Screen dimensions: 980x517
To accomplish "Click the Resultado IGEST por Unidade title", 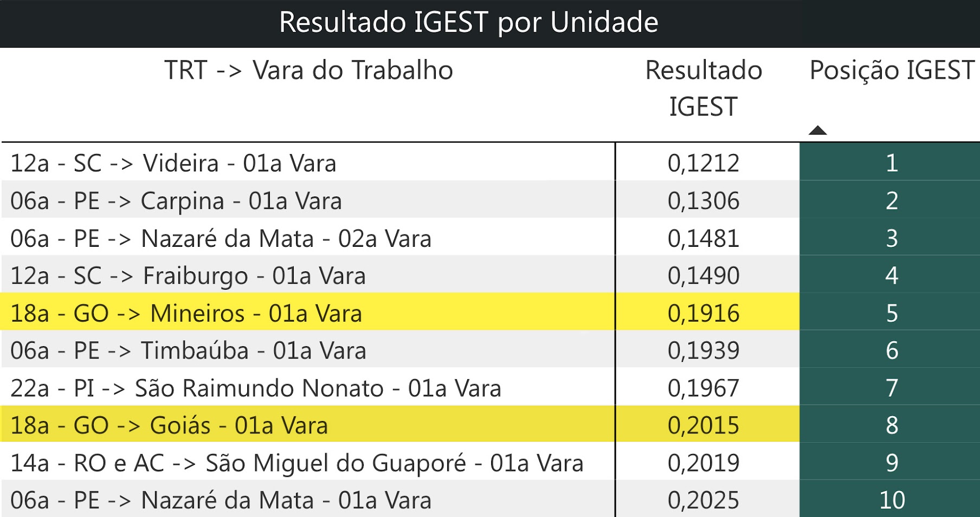I will click(x=468, y=23).
